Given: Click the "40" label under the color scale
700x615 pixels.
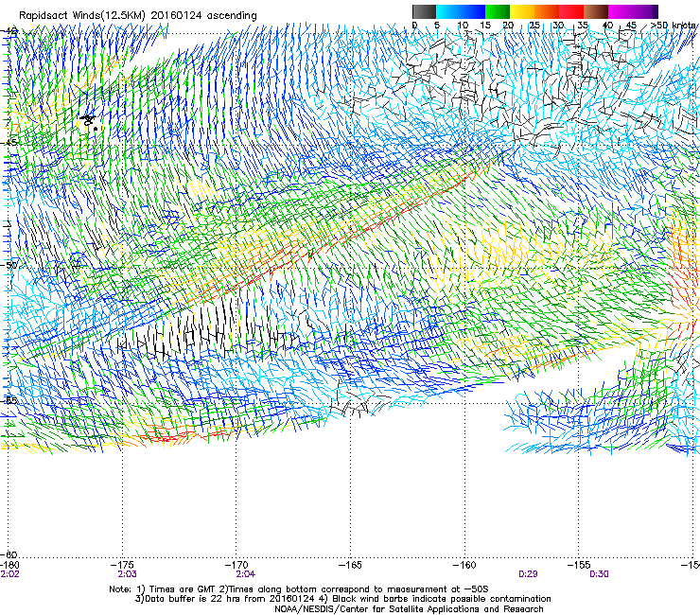Looking at the screenshot, I should [x=607, y=25].
